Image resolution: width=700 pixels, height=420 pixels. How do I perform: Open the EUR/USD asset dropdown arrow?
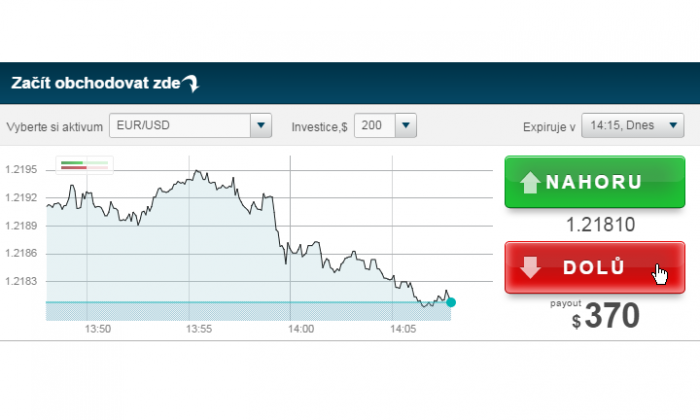coord(262,127)
